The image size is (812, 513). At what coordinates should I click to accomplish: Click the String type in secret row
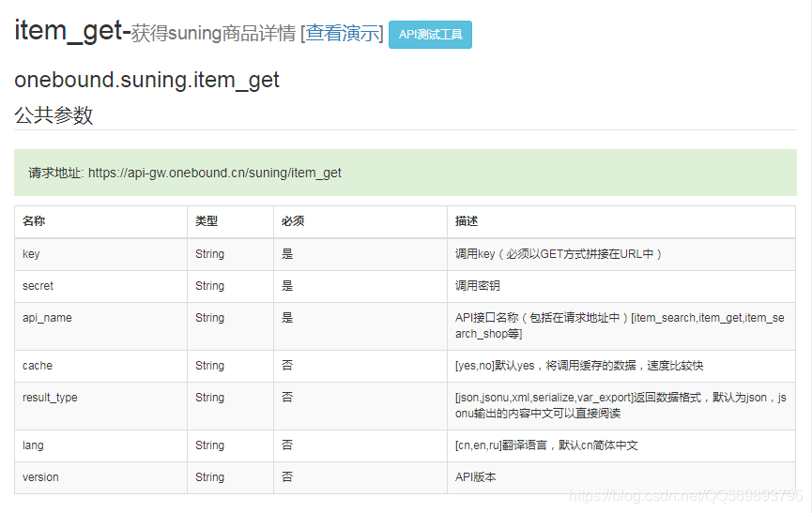(209, 286)
